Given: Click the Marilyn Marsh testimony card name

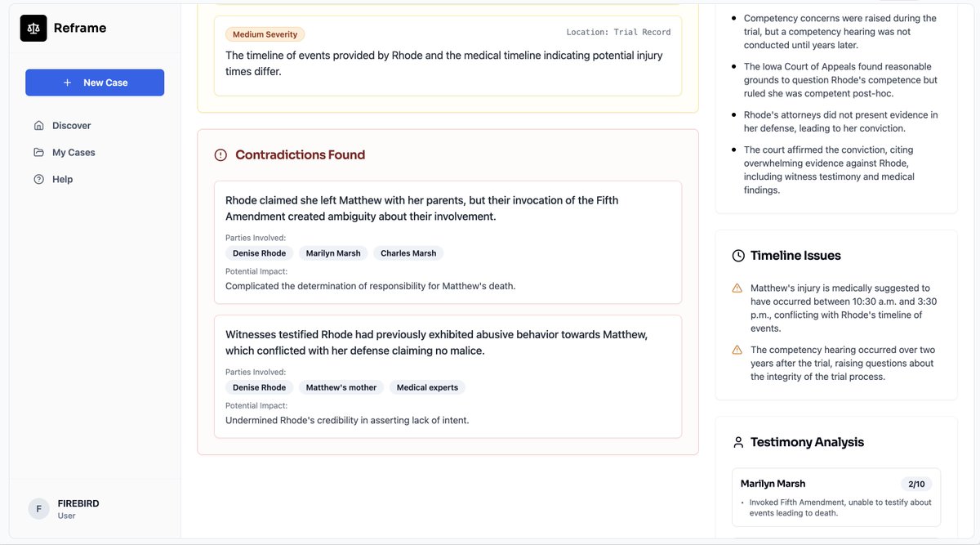Looking at the screenshot, I should (773, 484).
